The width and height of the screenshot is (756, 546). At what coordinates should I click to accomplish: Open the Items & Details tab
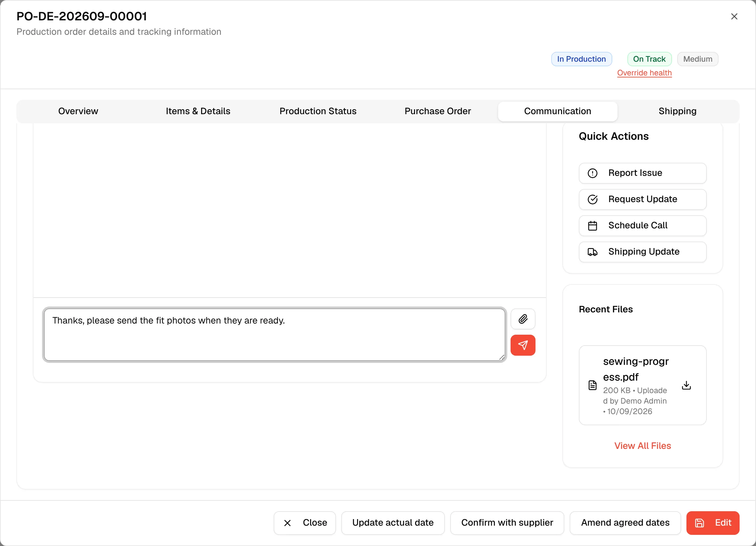pos(198,111)
